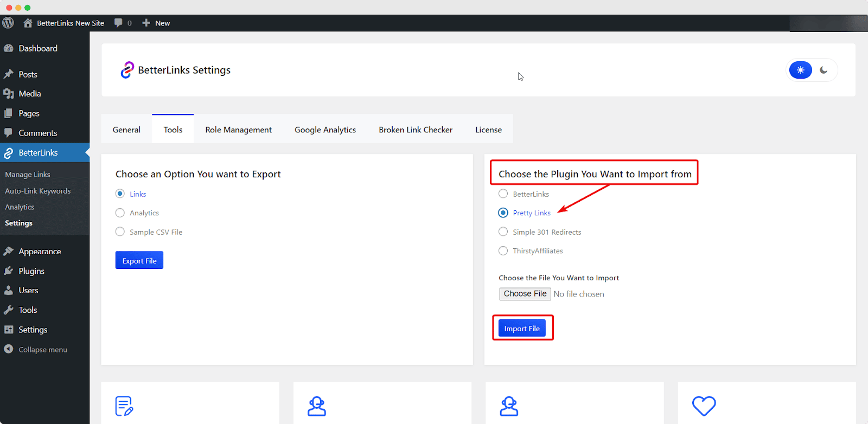Click the Import File button

click(522, 329)
